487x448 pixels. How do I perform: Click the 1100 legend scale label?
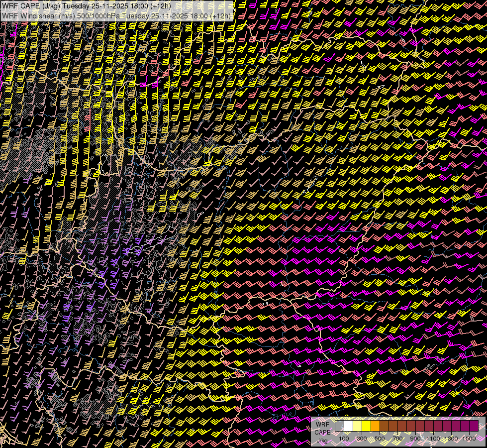tap(433, 439)
